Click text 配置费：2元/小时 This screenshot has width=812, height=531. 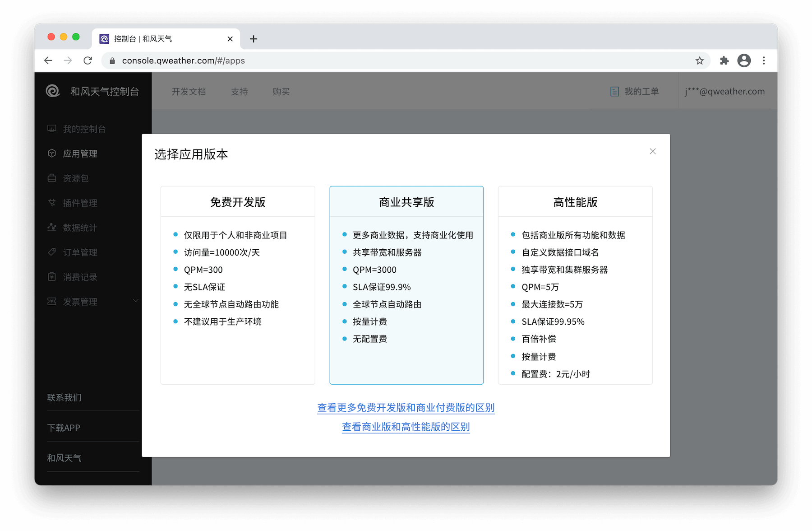point(556,374)
